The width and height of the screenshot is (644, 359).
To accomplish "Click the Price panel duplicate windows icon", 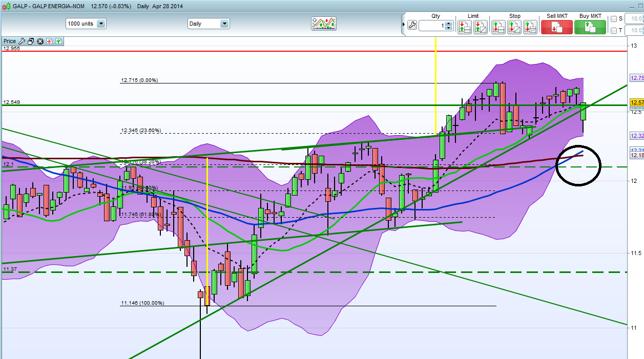I will click(x=31, y=41).
